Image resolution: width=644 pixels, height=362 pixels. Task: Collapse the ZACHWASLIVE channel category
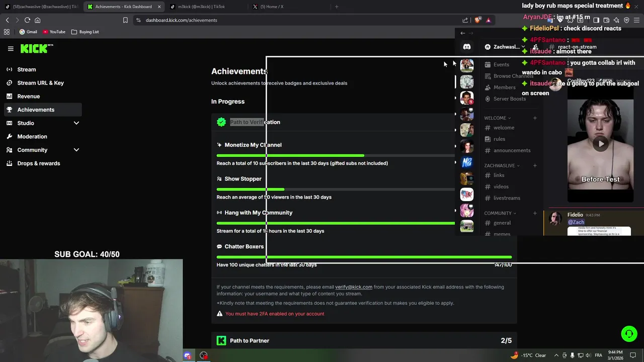(x=502, y=165)
